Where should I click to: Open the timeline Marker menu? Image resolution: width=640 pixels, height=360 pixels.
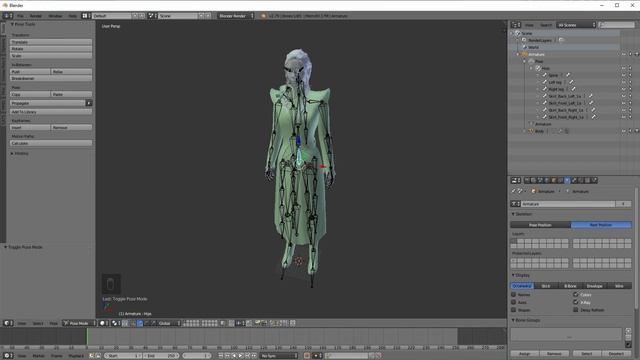[38, 356]
